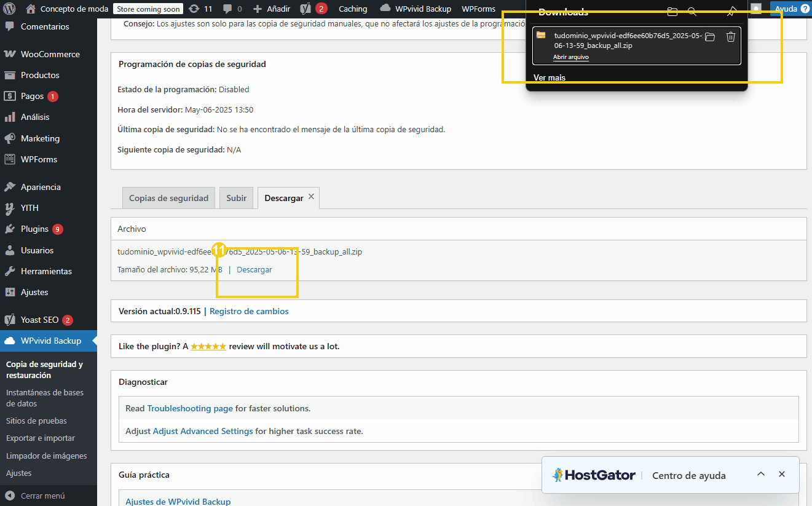Open the Caching menu in admin bar
This screenshot has width=812, height=506.
(x=353, y=9)
